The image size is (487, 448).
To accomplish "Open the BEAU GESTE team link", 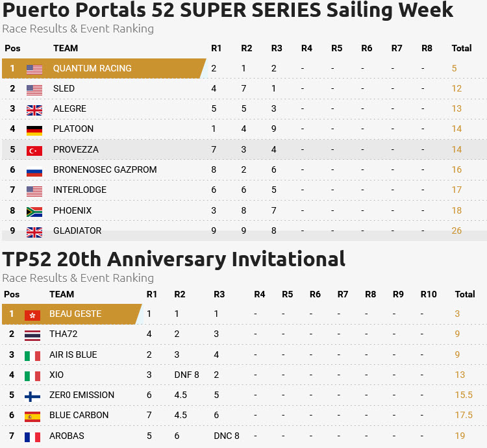I will [x=75, y=314].
